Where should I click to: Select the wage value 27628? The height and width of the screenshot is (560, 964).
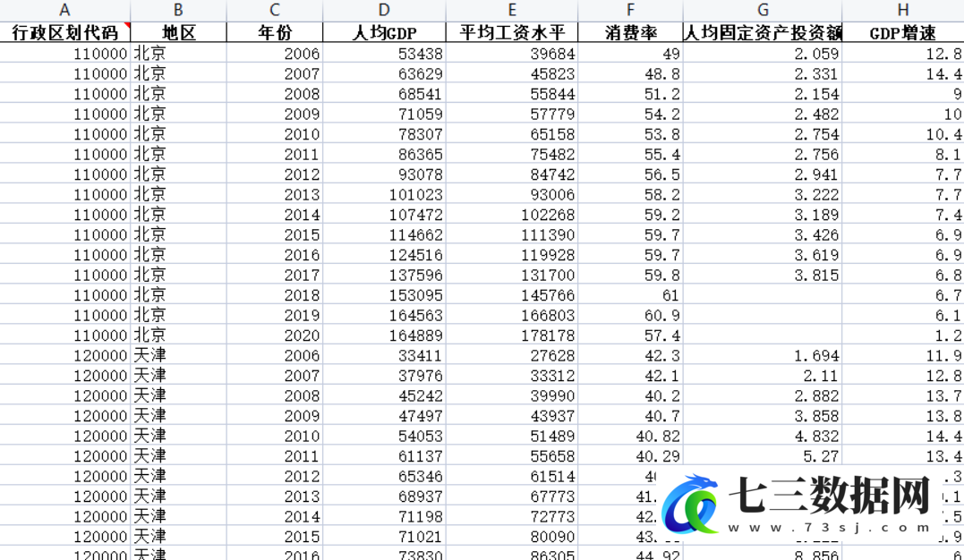(512, 355)
